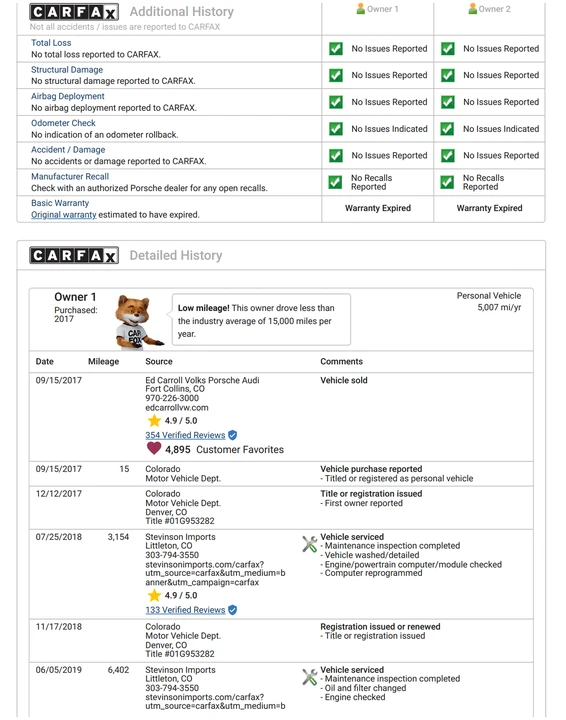Click the blue verified badge next to 354 Verified Reviews
The height and width of the screenshot is (720, 566).
click(x=233, y=435)
